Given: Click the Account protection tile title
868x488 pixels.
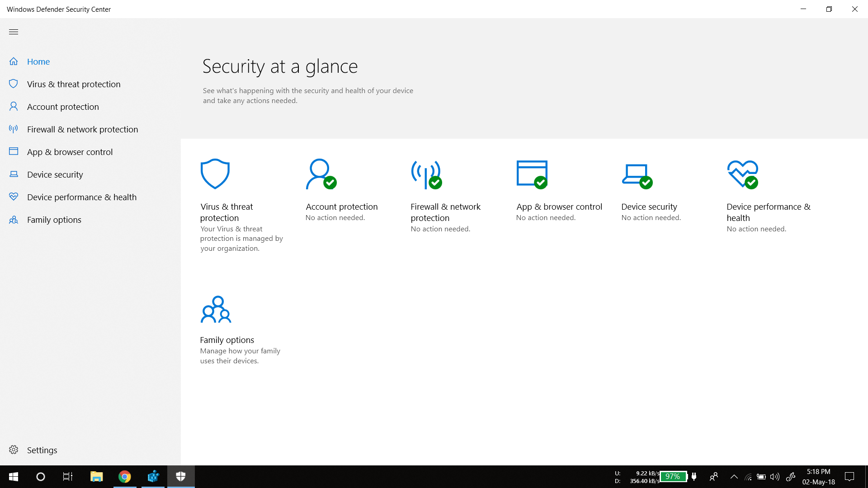Looking at the screenshot, I should [x=342, y=206].
